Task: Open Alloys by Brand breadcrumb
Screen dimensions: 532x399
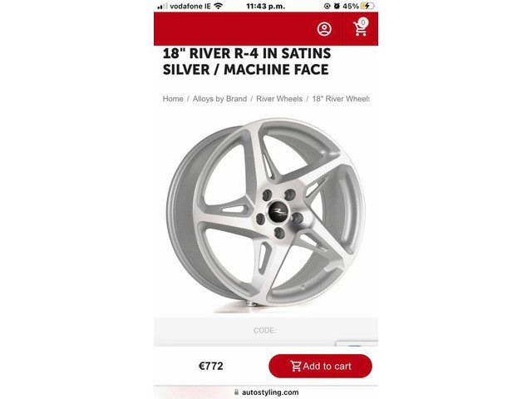Action: 219,99
